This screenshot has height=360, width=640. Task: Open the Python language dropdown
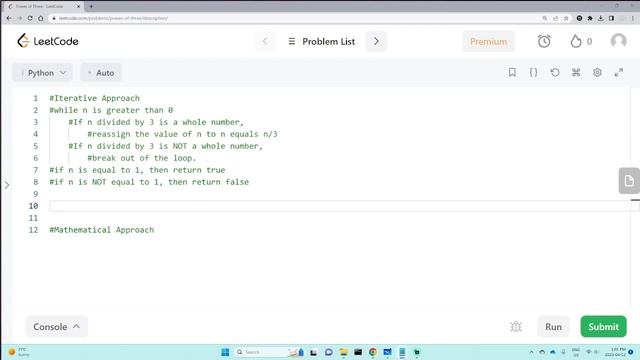click(x=42, y=73)
